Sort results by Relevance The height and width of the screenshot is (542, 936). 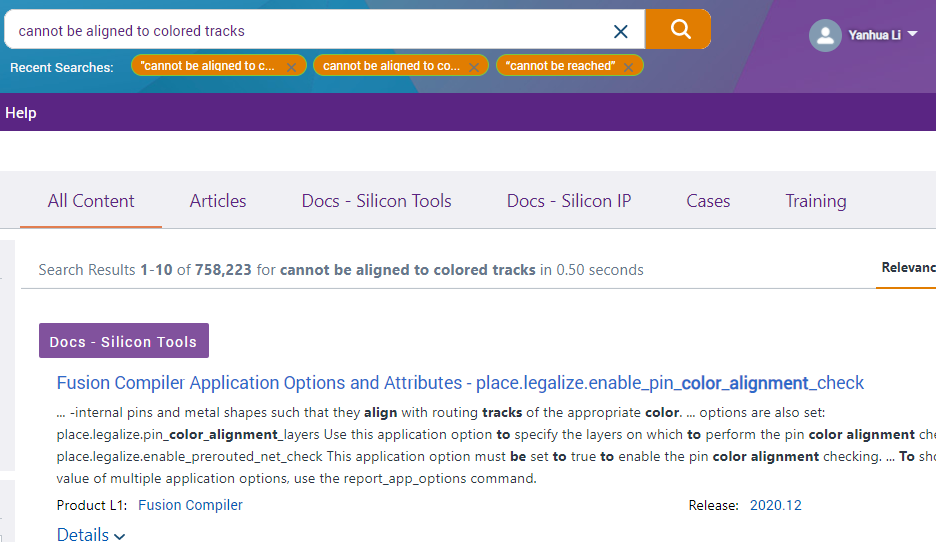click(907, 268)
